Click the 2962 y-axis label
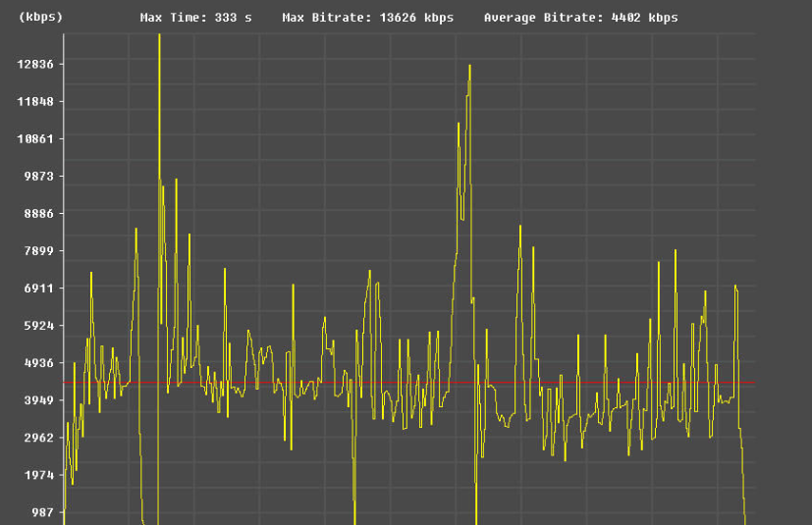812x525 pixels. tap(39, 438)
